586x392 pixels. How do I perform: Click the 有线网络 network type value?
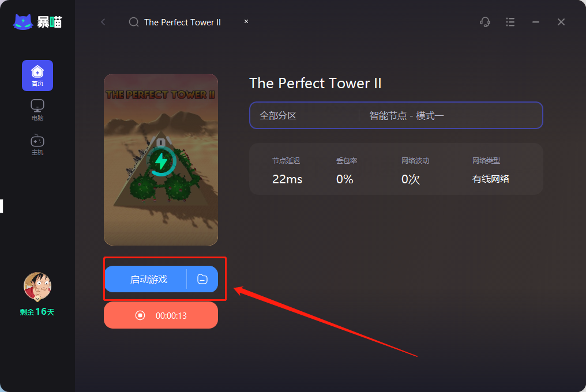[491, 179]
